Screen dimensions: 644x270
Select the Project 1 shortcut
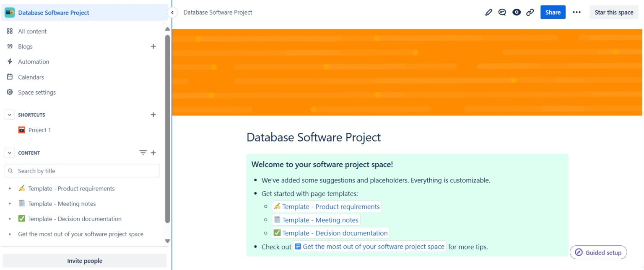tap(40, 130)
